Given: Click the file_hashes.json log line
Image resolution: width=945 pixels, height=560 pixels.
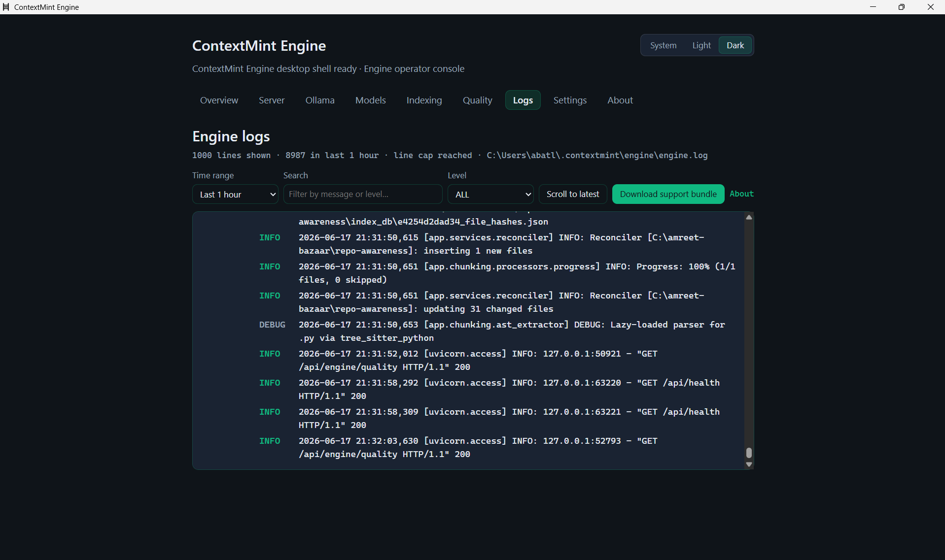Looking at the screenshot, I should pyautogui.click(x=423, y=222).
